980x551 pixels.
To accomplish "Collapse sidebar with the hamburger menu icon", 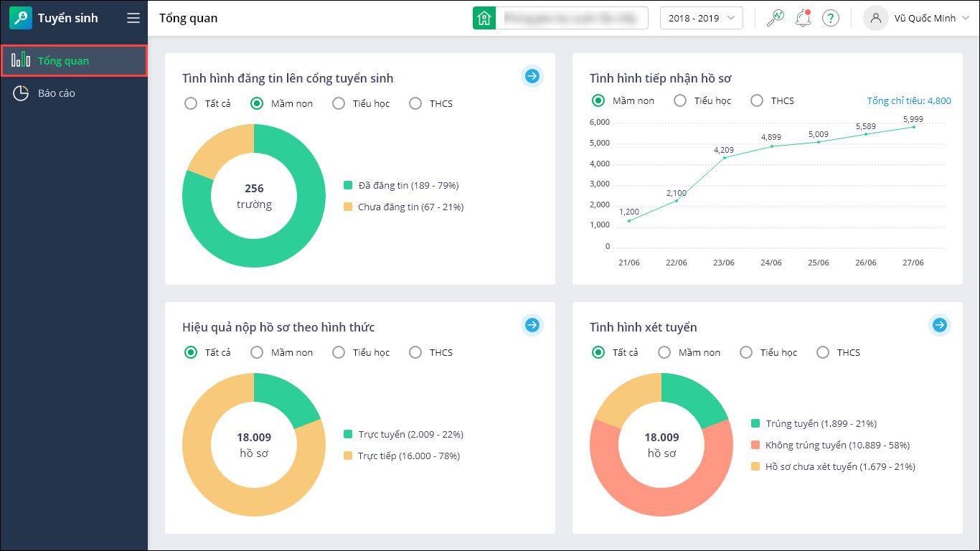I will (133, 18).
